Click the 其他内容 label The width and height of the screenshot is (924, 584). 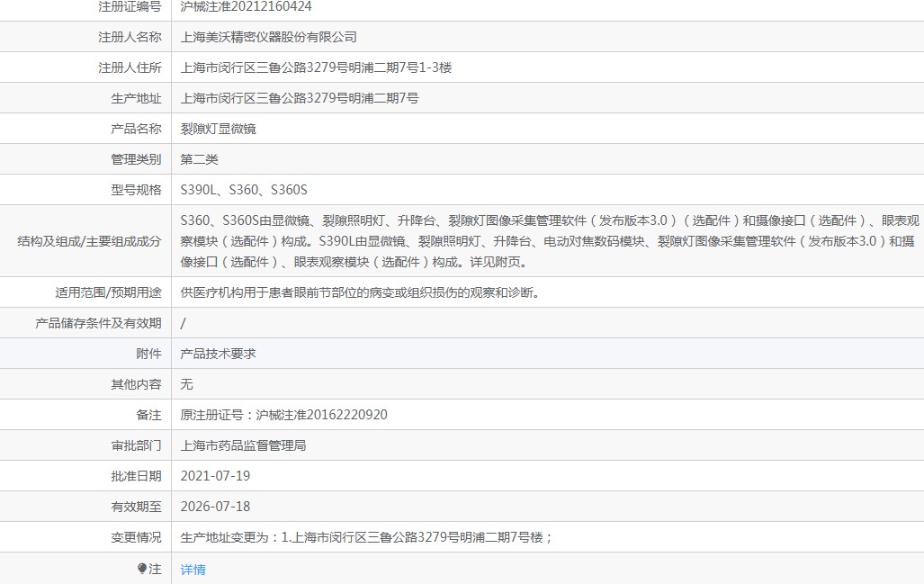coord(136,384)
